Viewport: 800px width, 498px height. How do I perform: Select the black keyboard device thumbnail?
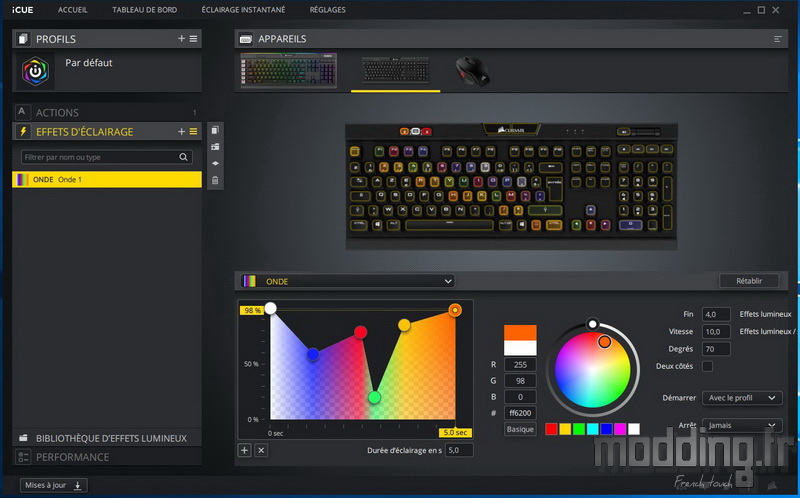pyautogui.click(x=395, y=70)
